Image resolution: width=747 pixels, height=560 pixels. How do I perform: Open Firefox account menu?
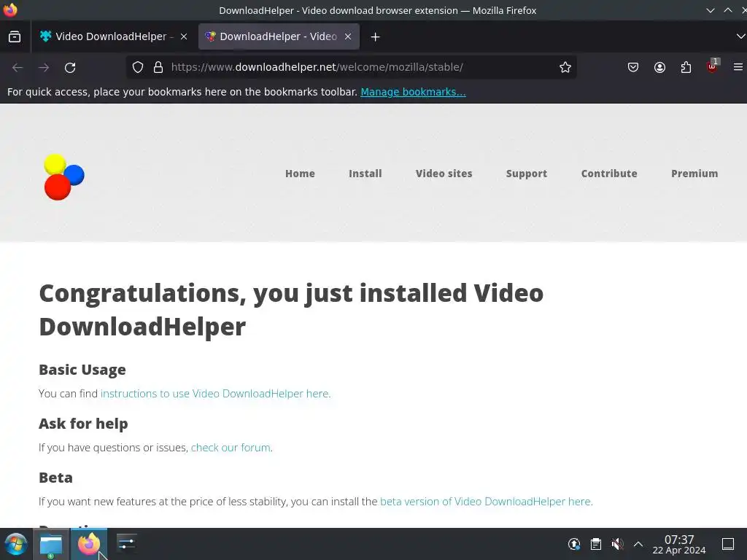[659, 67]
